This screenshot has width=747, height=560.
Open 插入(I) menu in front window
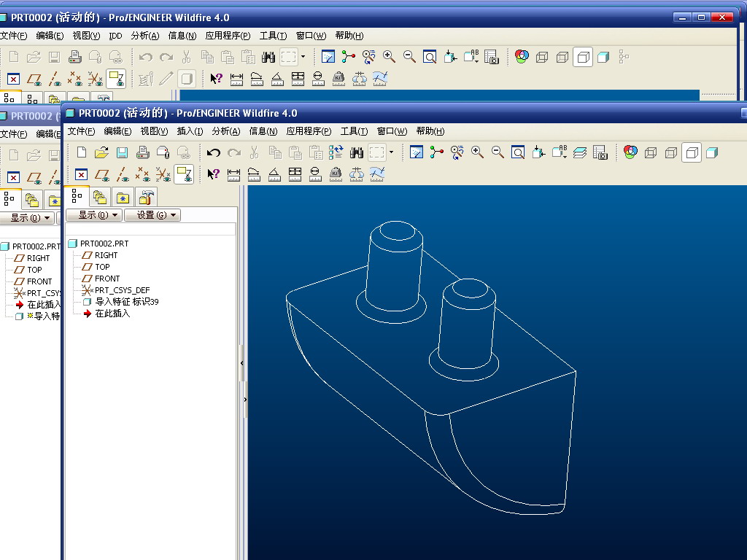[x=190, y=131]
